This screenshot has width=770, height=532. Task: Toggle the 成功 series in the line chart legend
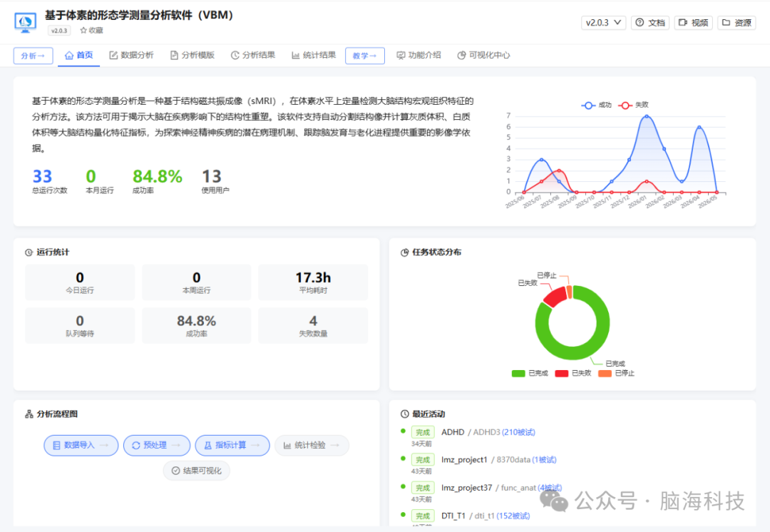pos(597,105)
